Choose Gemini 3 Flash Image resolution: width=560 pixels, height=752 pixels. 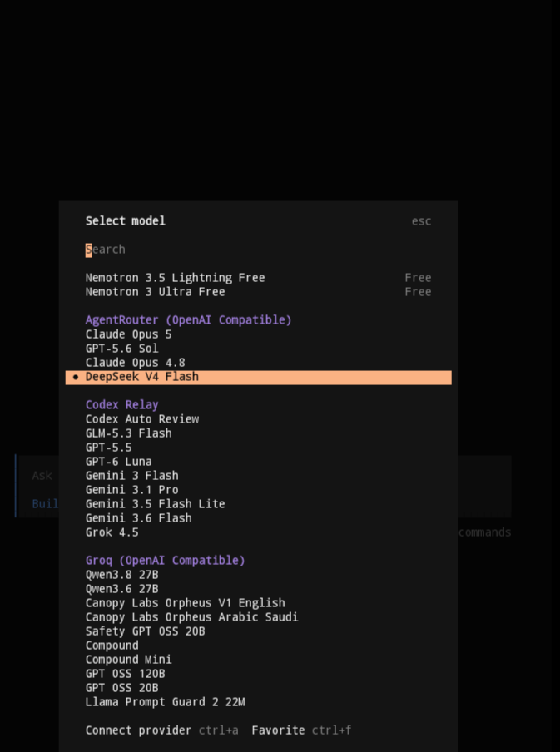[x=258, y=476]
